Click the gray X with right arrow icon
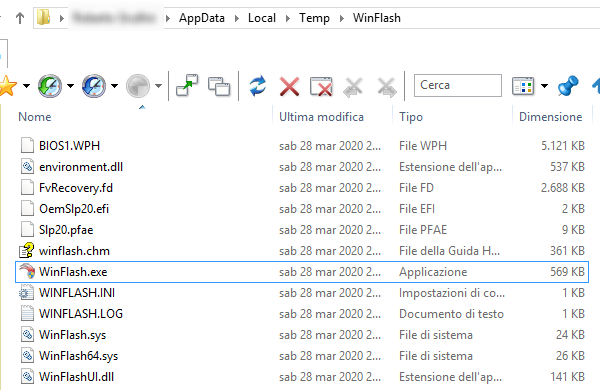The image size is (600, 390). pos(387,86)
